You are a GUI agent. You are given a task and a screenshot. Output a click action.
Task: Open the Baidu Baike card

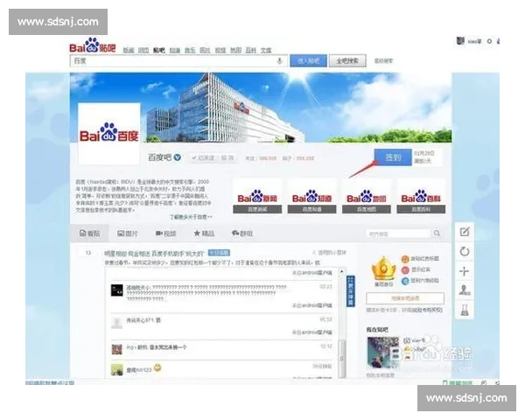click(x=421, y=196)
